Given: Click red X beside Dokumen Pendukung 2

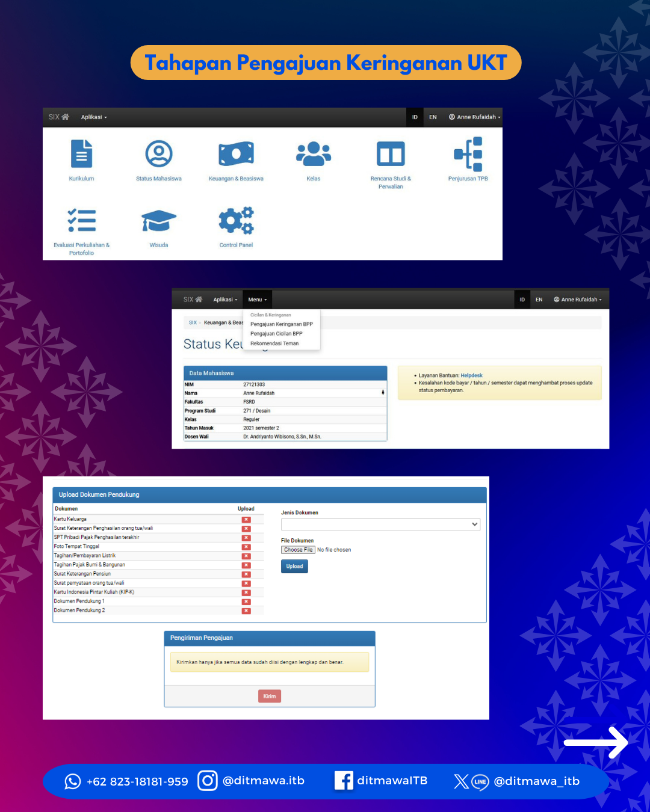Looking at the screenshot, I should pos(246,611).
